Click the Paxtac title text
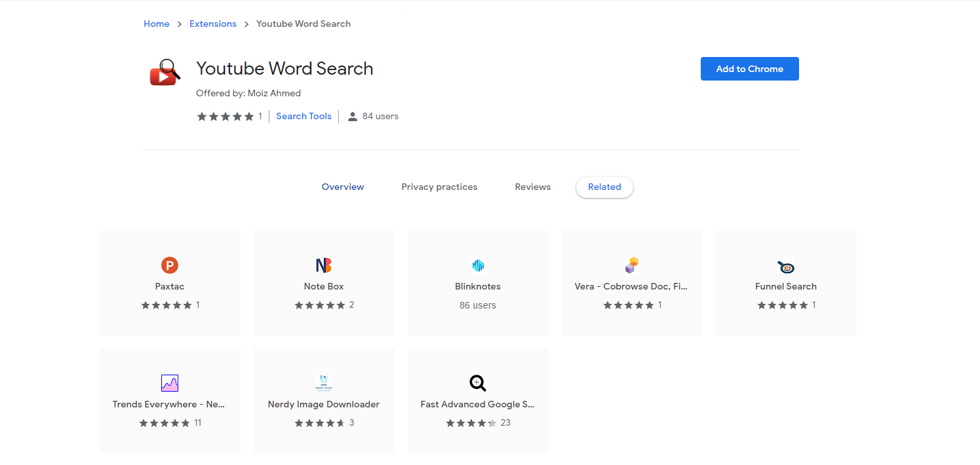This screenshot has width=980, height=465. coord(170,286)
